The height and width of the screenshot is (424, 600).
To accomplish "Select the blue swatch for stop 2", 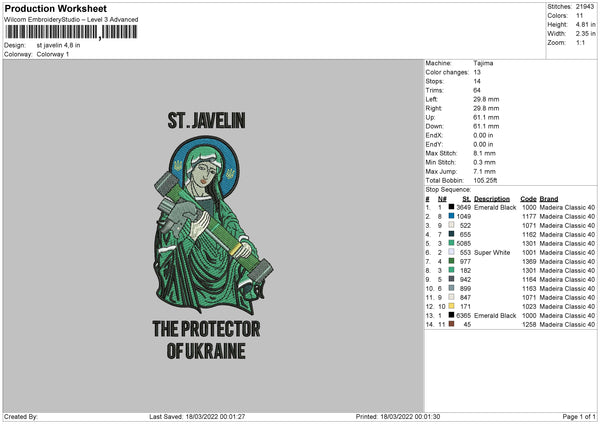I will coord(451,216).
